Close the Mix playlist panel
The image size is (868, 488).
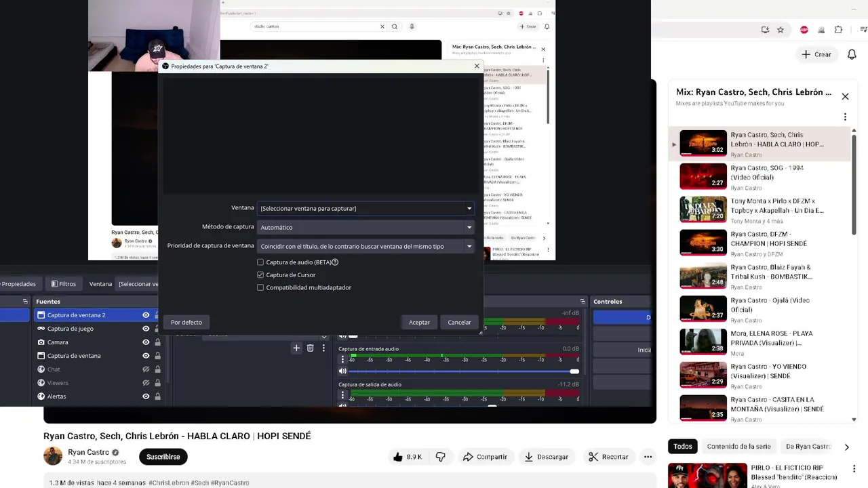[x=845, y=96]
